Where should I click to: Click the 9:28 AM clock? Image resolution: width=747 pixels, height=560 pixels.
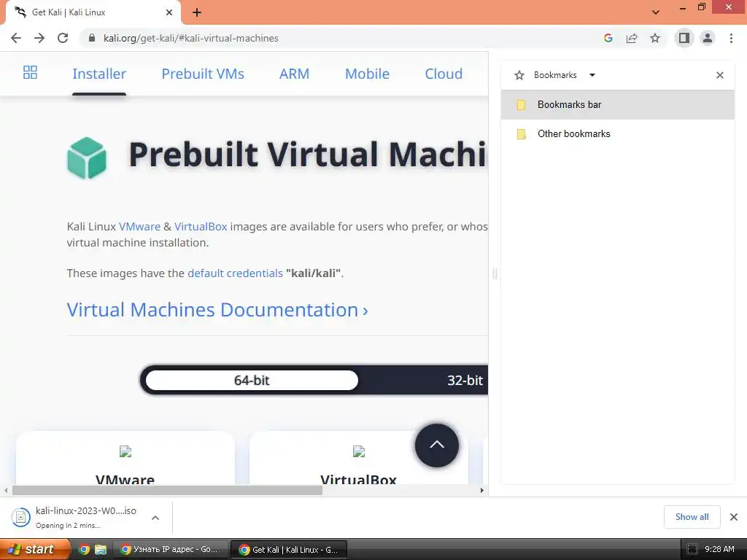[719, 550]
